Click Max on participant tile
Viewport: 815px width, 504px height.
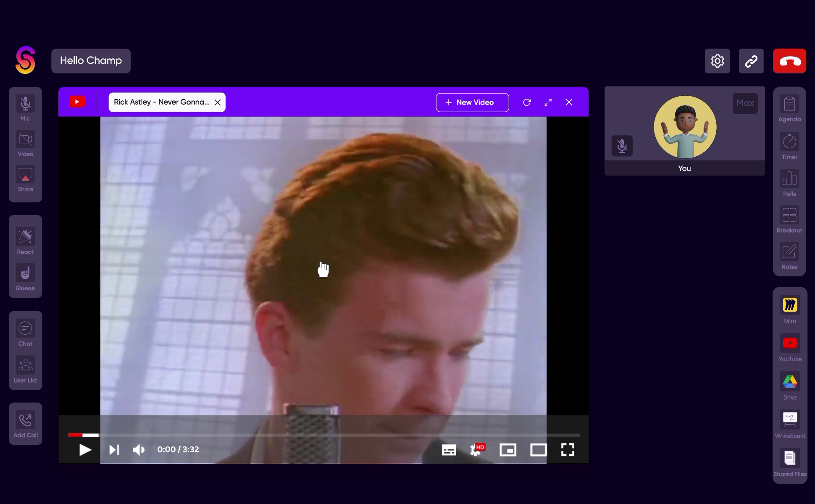coord(745,103)
